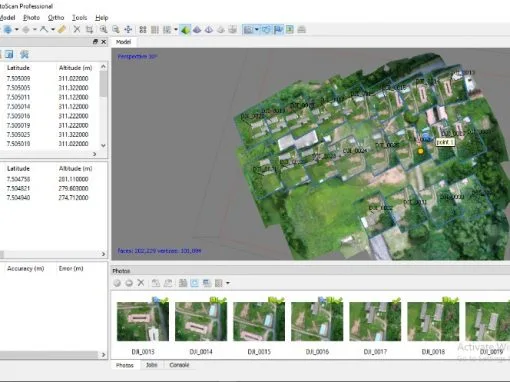
Task: Click the green Shaded model view icon
Action: [185, 30]
